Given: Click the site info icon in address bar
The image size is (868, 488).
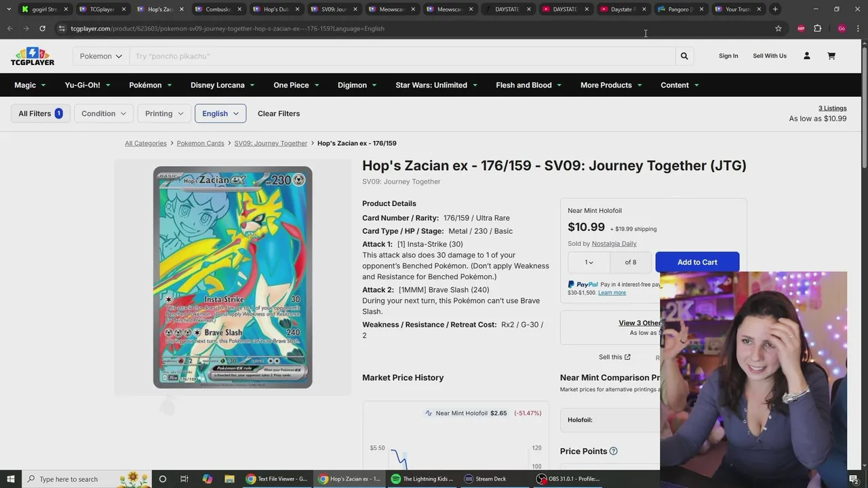Looking at the screenshot, I should [x=62, y=28].
